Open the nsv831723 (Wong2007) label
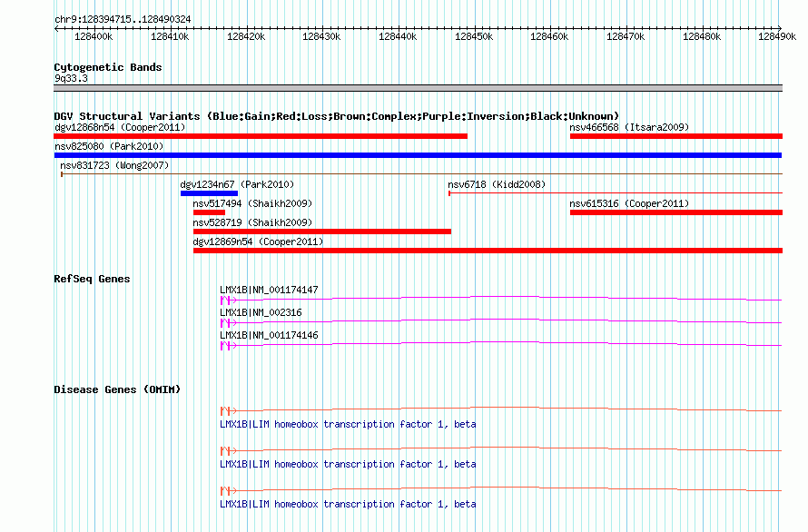The height and width of the screenshot is (532, 808). point(114,165)
